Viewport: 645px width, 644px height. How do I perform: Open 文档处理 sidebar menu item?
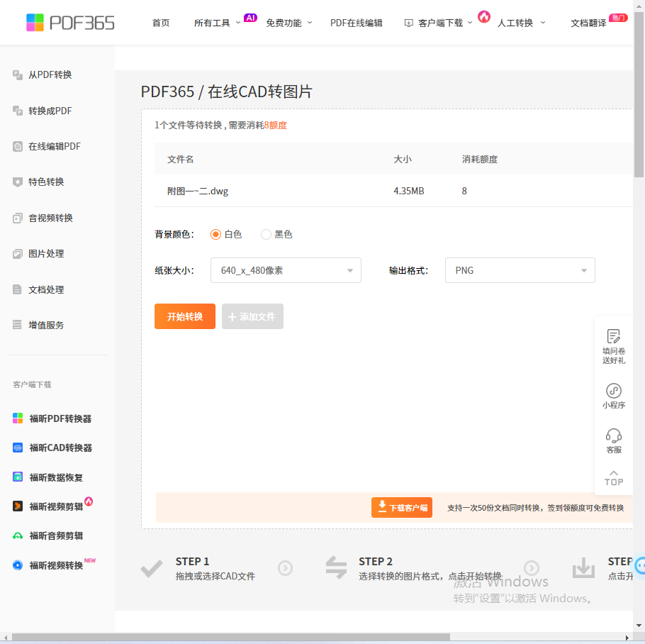(46, 289)
